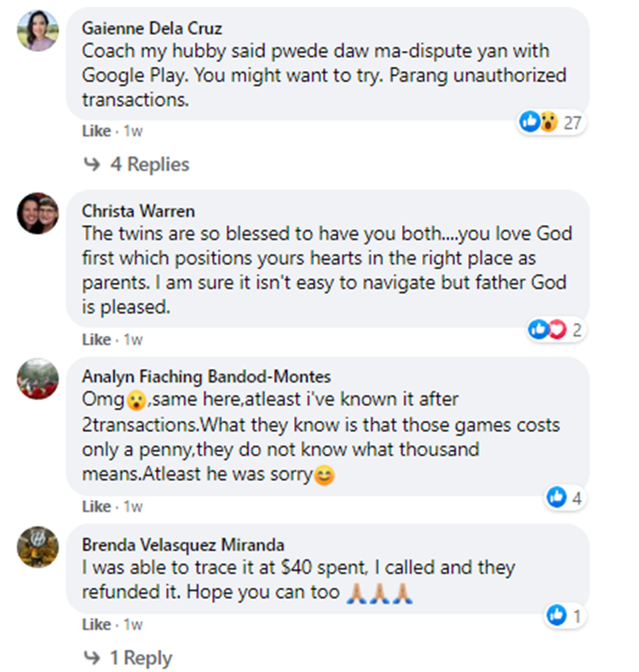The image size is (639, 672).
Task: View the 27 reactions on Gaienne's comment
Action: point(551,123)
